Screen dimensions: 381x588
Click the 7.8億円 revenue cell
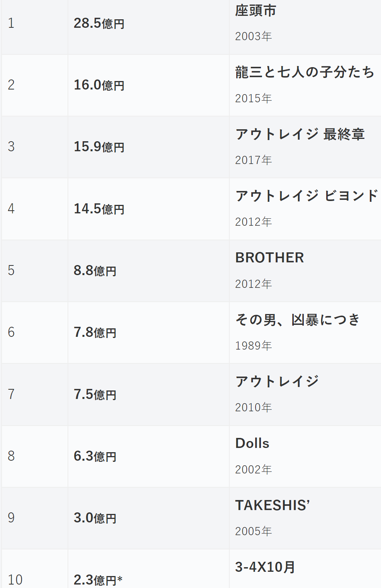[x=95, y=333]
